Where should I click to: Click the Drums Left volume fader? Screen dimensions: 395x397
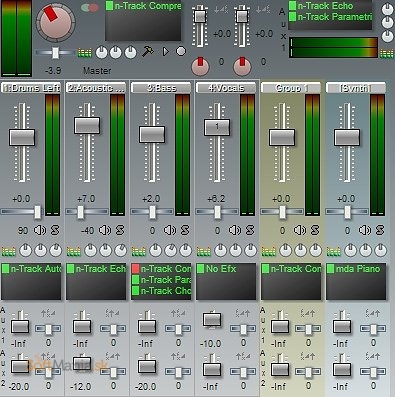click(22, 137)
